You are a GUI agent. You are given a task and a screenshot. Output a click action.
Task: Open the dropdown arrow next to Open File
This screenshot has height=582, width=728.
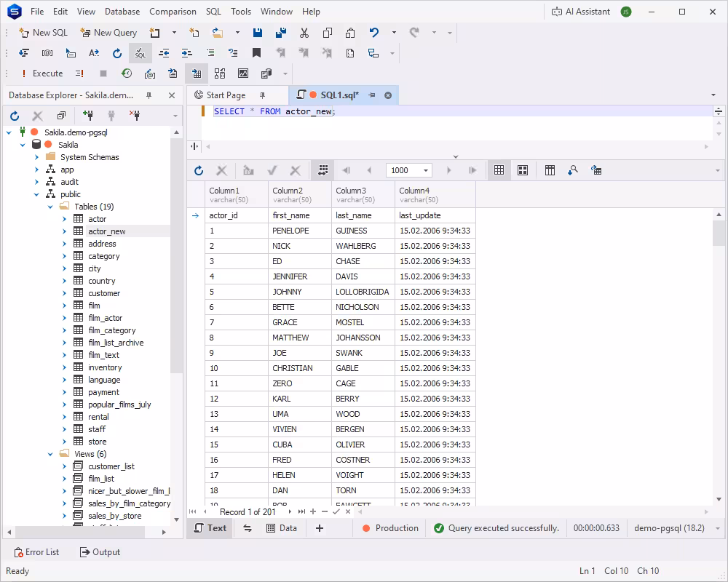(237, 33)
